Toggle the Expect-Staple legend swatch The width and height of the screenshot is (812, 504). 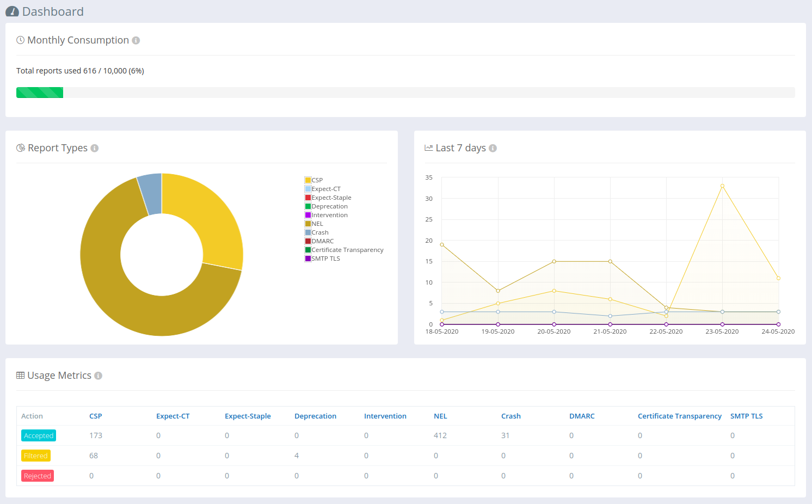308,198
